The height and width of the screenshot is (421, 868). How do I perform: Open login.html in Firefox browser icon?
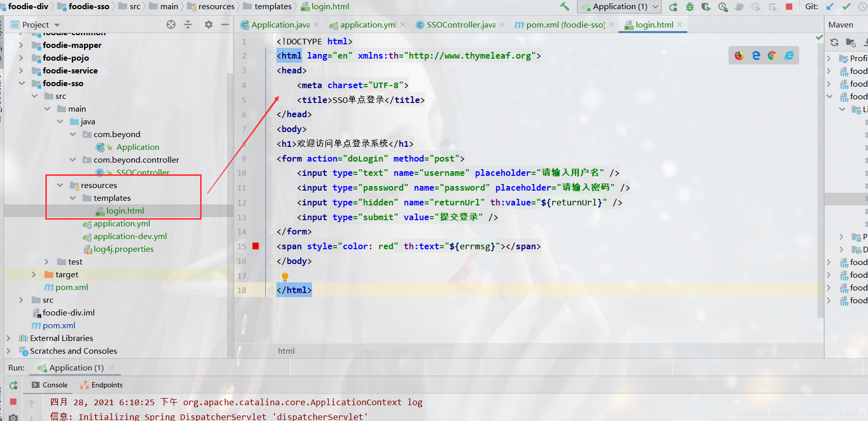739,56
